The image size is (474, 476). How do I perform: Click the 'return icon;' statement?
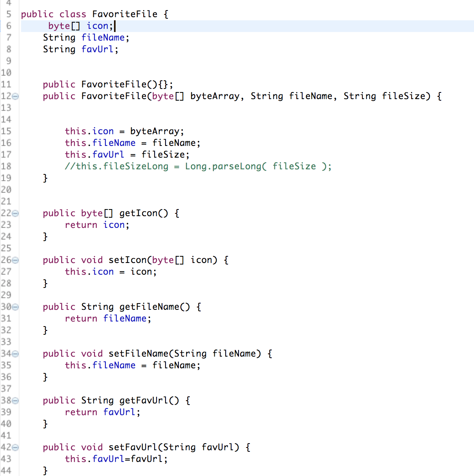click(x=97, y=225)
